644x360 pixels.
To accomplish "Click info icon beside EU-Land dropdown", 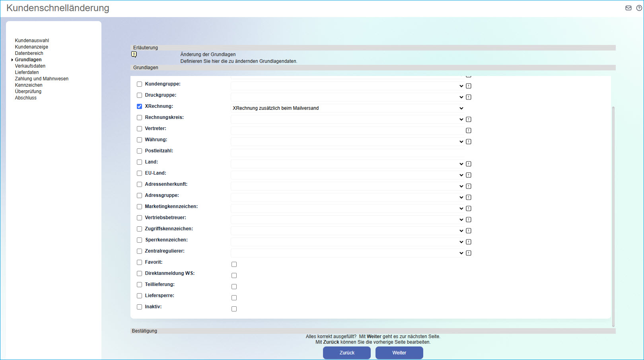I will tap(469, 175).
